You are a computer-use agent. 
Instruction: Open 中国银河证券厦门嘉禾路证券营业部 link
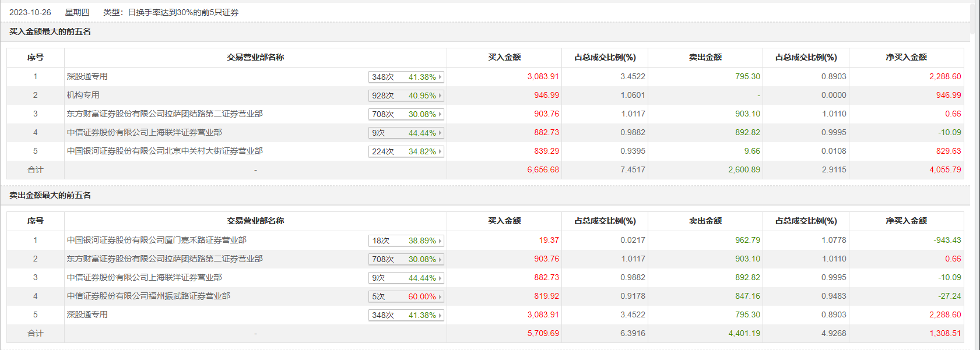pyautogui.click(x=156, y=240)
